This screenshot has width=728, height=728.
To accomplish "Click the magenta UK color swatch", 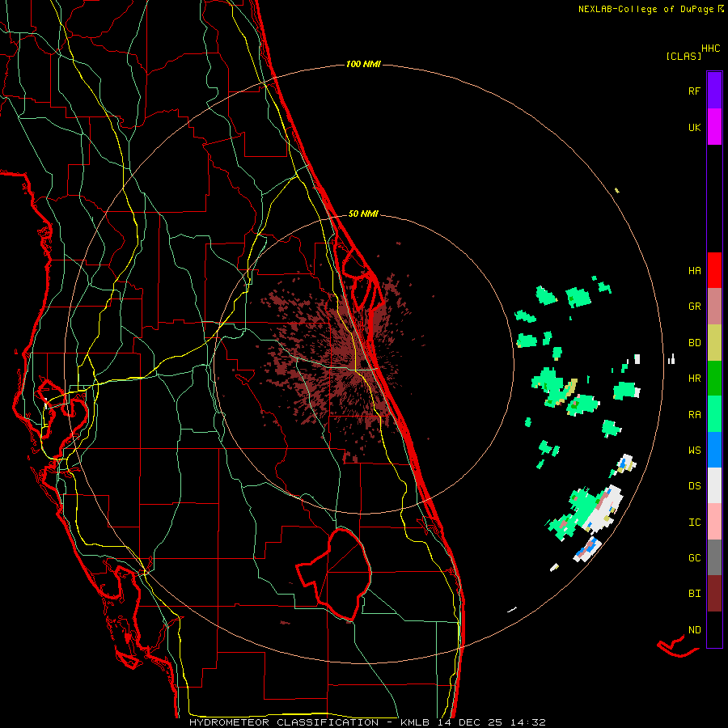I will 714,127.
